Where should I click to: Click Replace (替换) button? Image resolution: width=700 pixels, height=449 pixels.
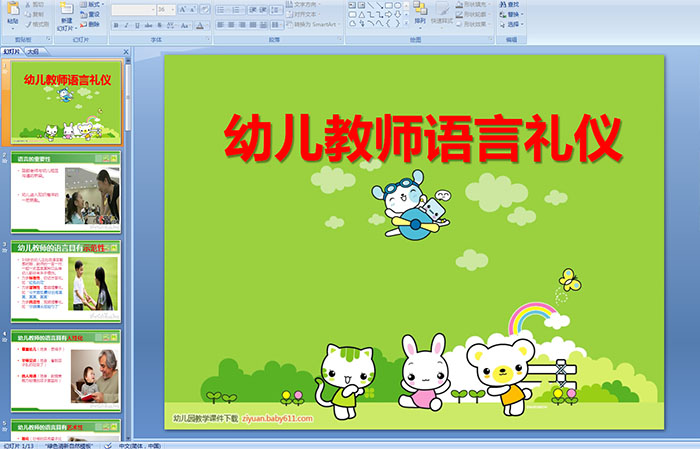(x=511, y=14)
